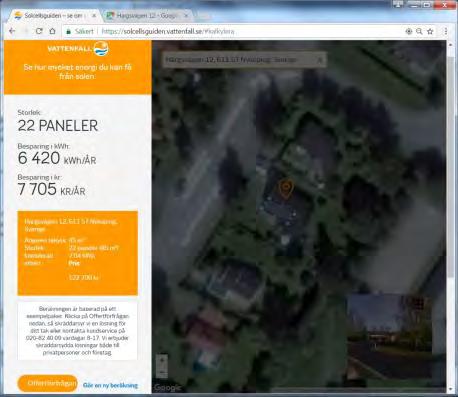Click the price amount in orange box
Image resolution: width=458 pixels, height=397 pixels.
pos(84,277)
